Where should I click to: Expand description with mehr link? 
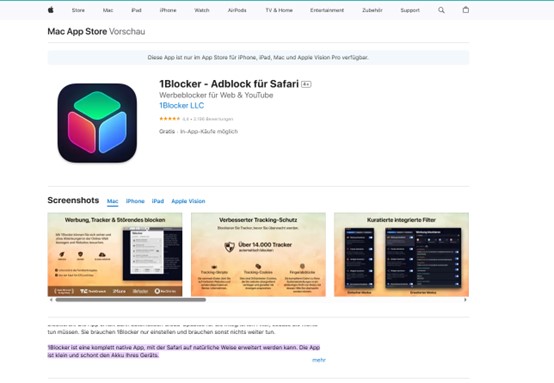coord(319,360)
